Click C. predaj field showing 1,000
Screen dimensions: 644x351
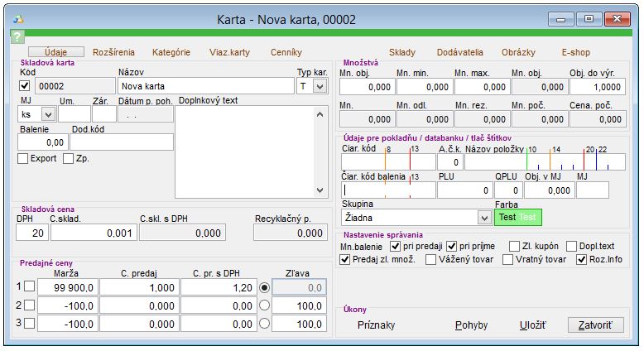pyautogui.click(x=139, y=287)
